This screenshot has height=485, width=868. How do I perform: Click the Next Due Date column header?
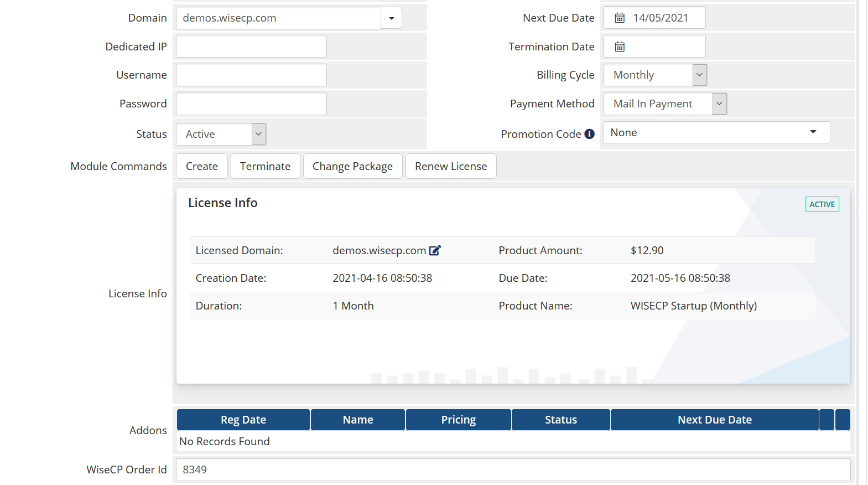point(715,420)
